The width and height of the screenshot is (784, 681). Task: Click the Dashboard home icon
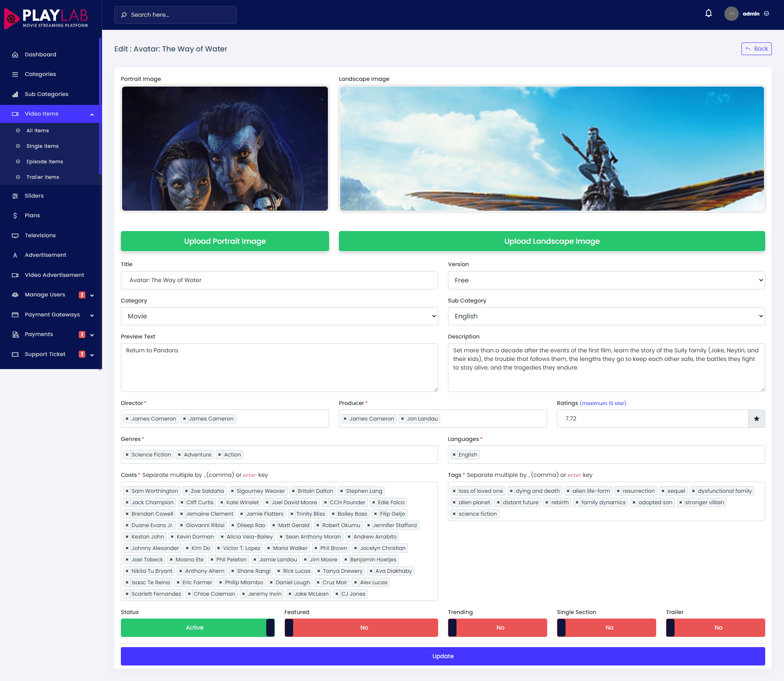point(15,54)
